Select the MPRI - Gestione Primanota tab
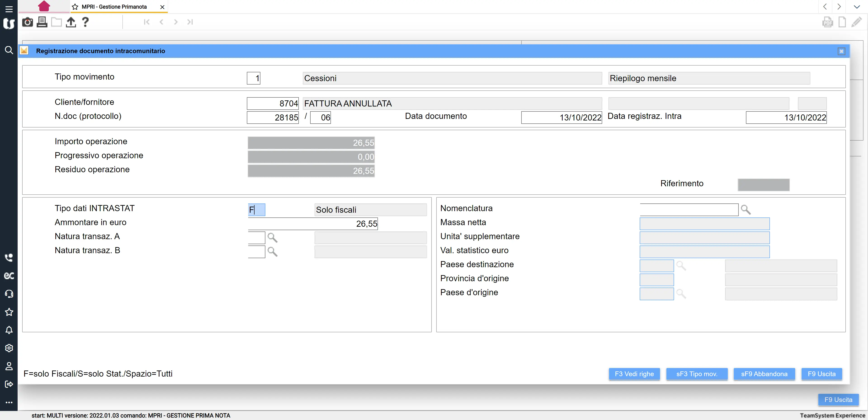The width and height of the screenshot is (868, 420). click(x=114, y=7)
